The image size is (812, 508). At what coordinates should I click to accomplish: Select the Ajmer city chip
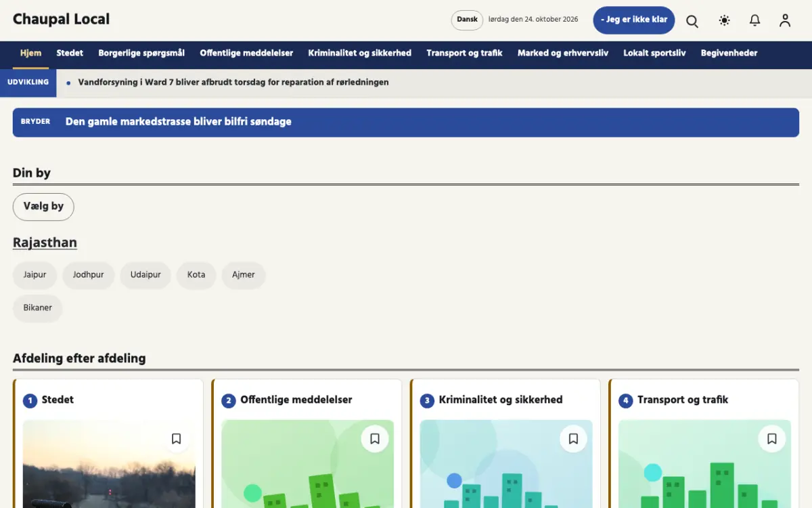244,275
